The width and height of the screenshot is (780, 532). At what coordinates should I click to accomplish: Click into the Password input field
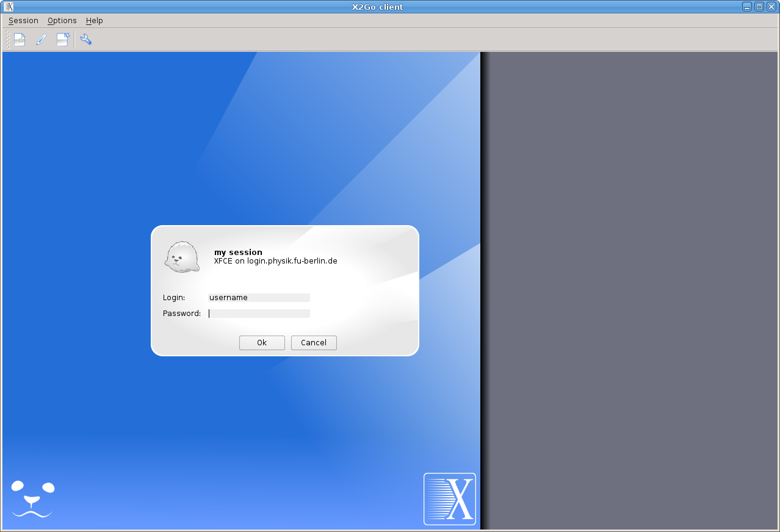tap(259, 314)
